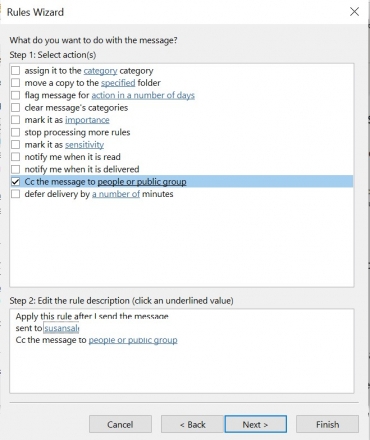Screen dimensions: 370x440
Task: Click the specified folder link
Action: (x=118, y=83)
